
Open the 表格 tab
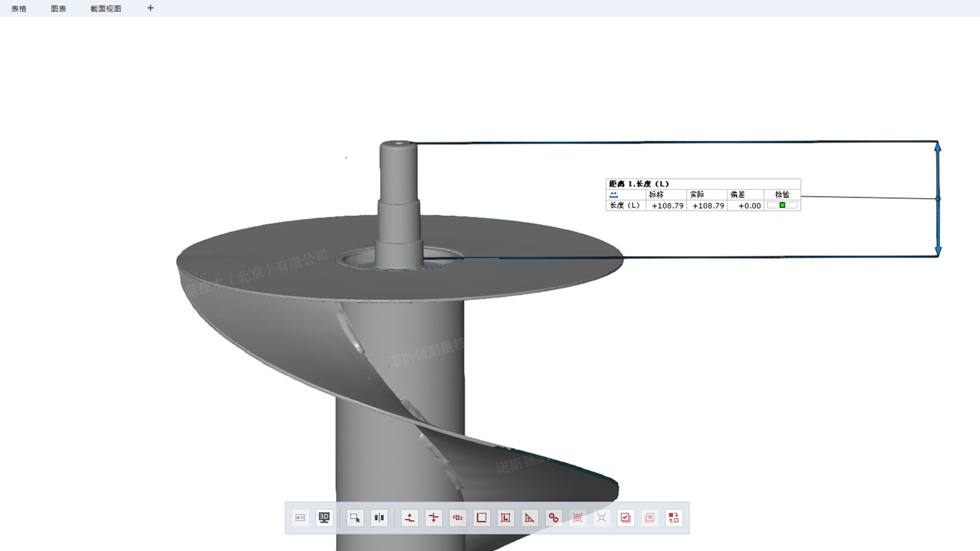coord(19,9)
